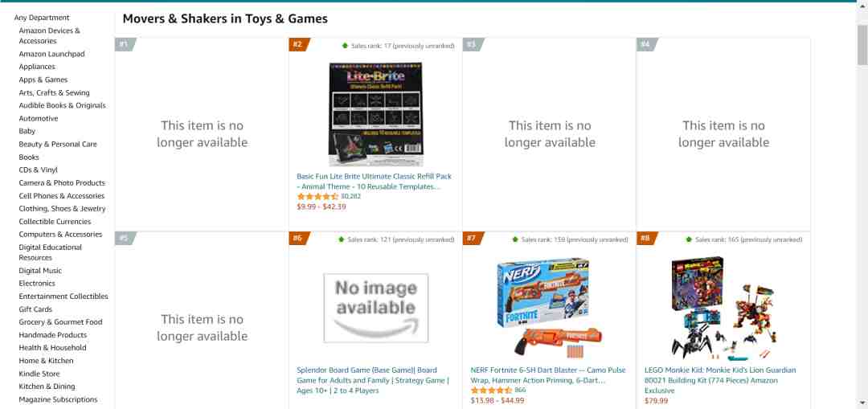Screen dimensions: 868x409
Task: Click the page's vertical scrollbar thumb
Action: (x=862, y=43)
